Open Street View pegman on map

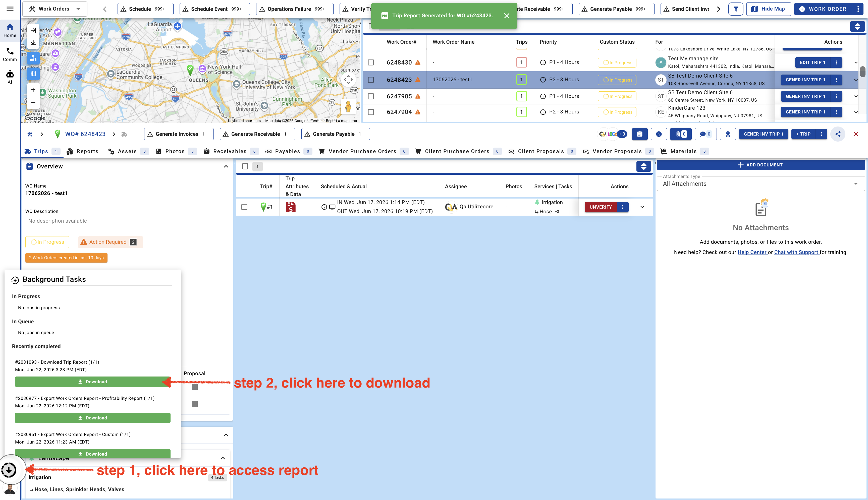click(x=348, y=107)
